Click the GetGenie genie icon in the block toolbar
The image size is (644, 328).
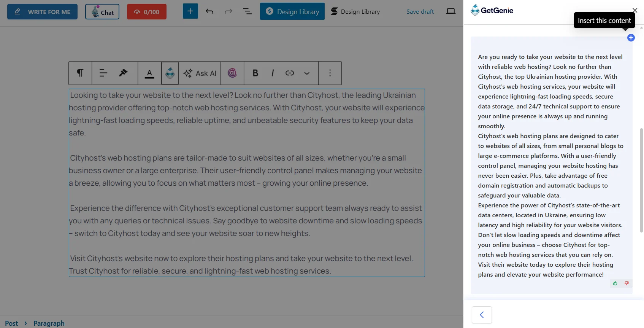click(x=170, y=73)
